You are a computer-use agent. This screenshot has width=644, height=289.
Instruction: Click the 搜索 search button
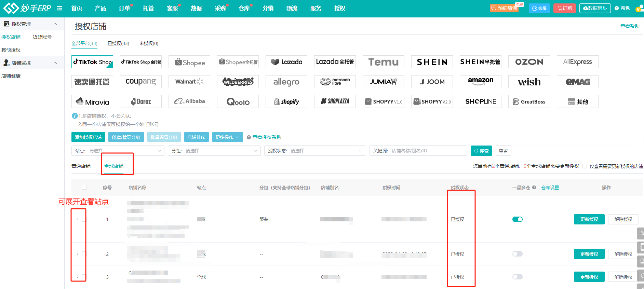pos(481,151)
